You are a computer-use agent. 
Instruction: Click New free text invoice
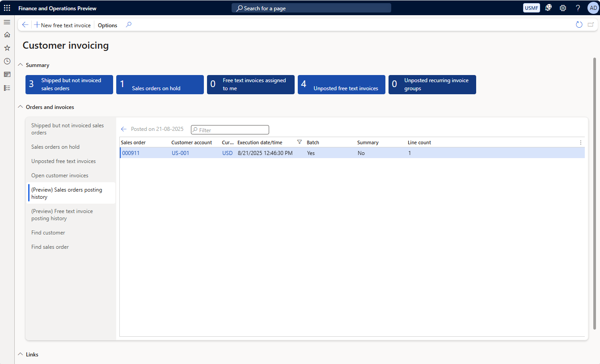point(63,25)
